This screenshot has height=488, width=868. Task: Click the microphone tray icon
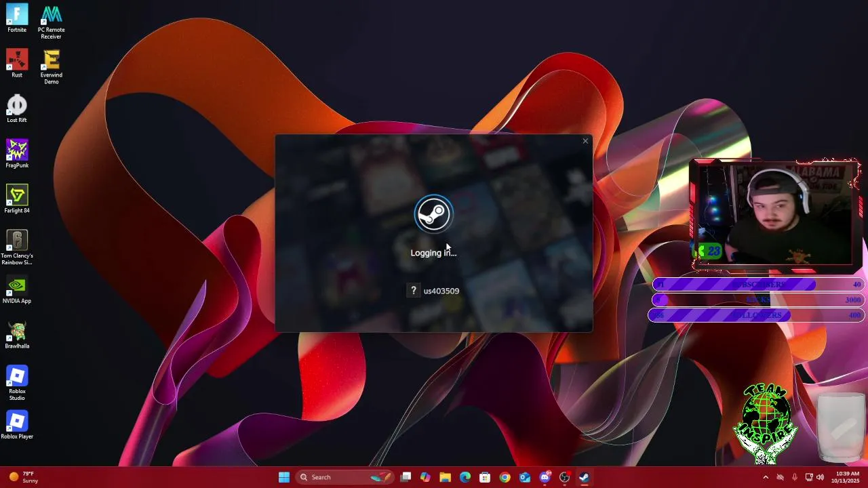point(794,477)
